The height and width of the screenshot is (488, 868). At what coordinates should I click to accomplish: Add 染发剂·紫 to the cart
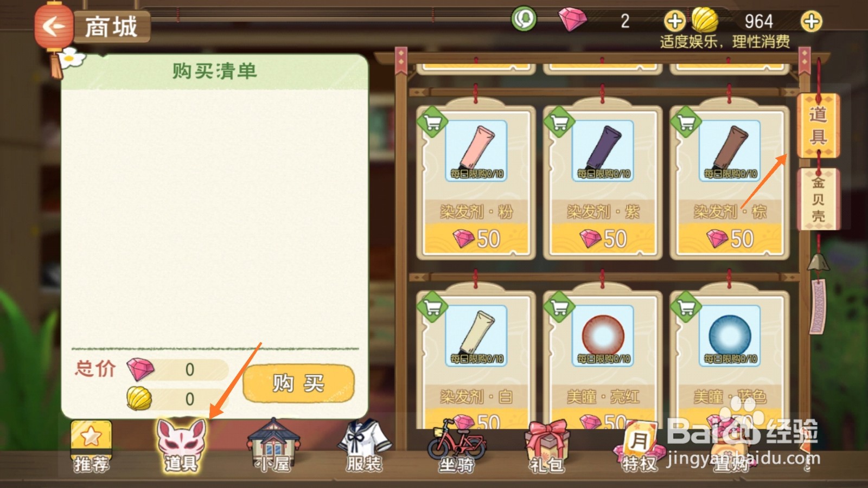[x=559, y=123]
